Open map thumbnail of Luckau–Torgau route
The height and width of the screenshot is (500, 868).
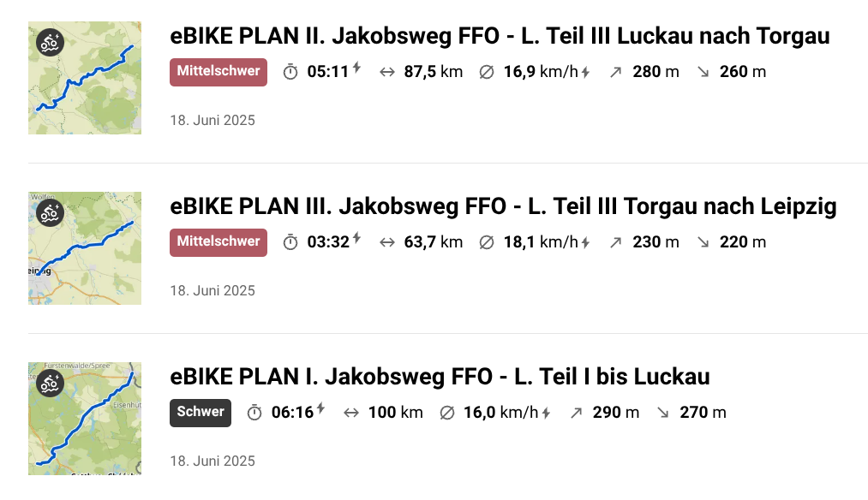coord(85,78)
